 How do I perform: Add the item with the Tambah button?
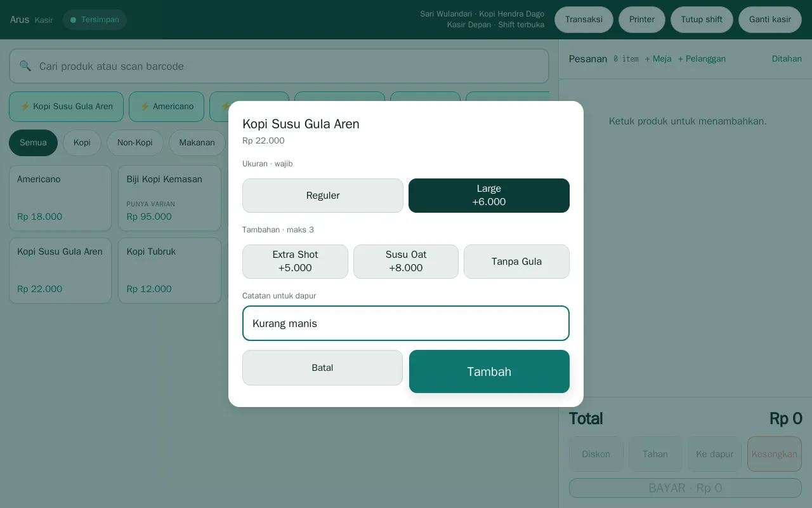(x=489, y=371)
